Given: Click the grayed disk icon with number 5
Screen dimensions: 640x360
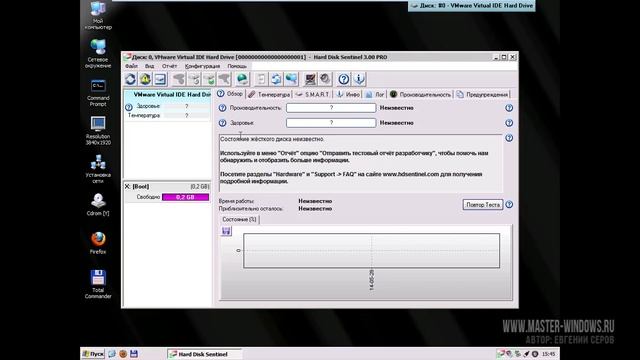Looking at the screenshot, I should point(194,79).
